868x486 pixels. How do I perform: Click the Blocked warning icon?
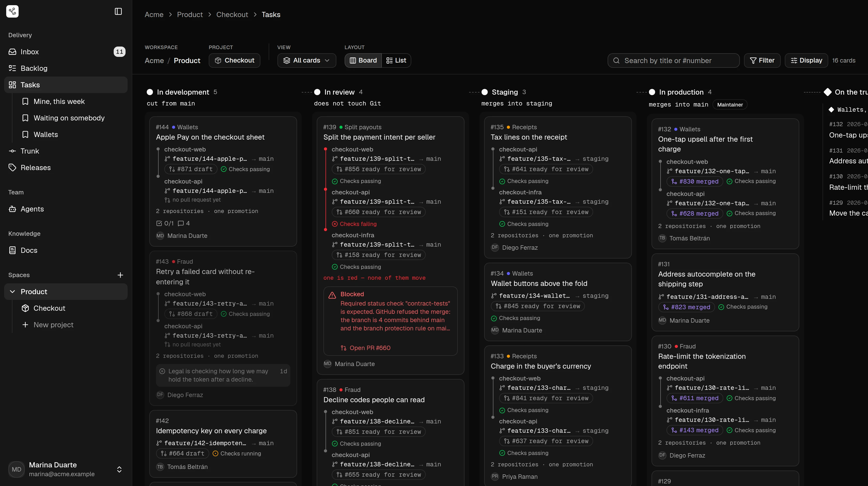332,295
